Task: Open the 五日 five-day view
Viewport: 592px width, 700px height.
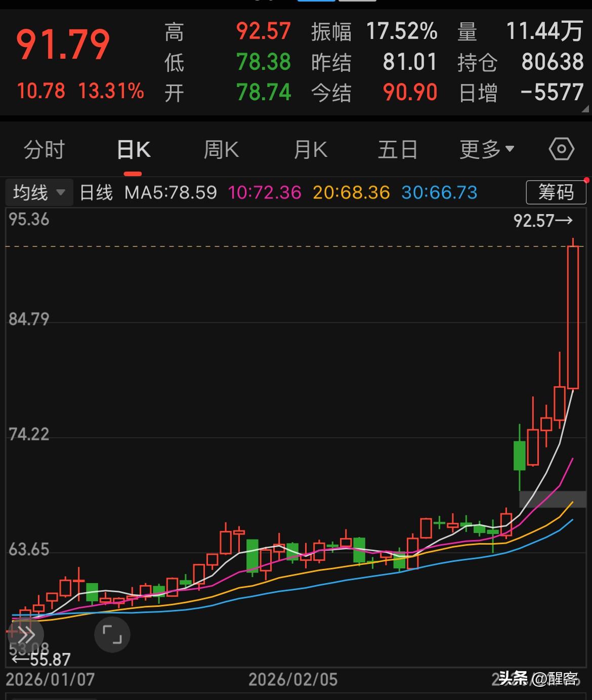Action: tap(398, 149)
